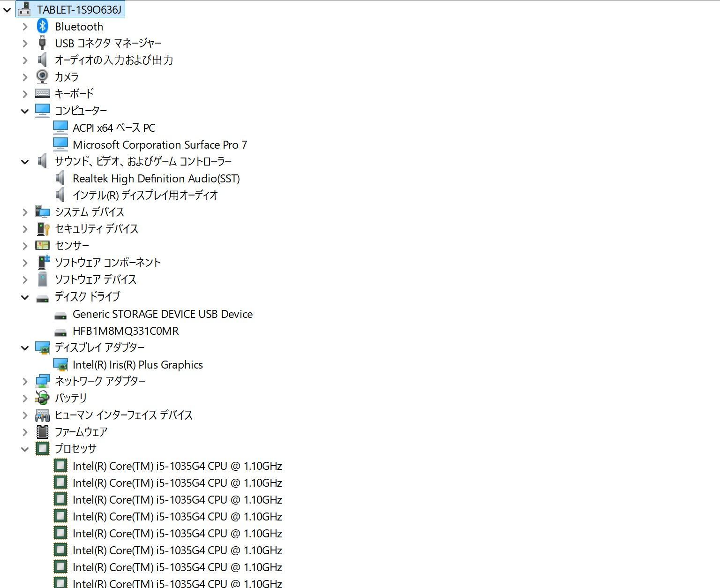Click the ソフトウェア デバイス icon

point(43,279)
